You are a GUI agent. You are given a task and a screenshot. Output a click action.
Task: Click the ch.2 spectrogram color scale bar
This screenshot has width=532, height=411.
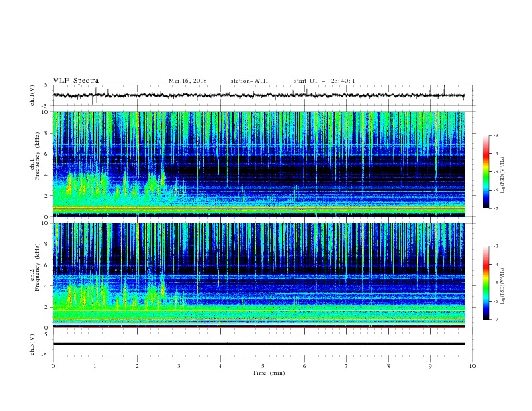click(x=486, y=283)
